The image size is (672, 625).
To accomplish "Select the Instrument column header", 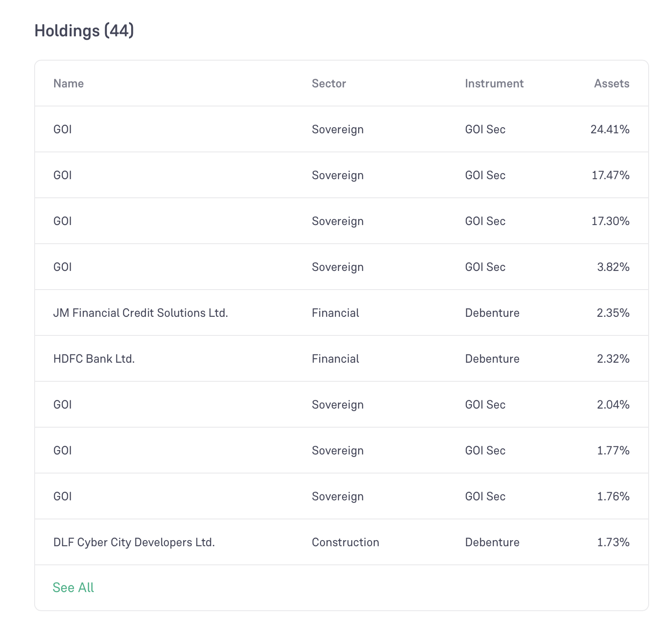I will click(494, 84).
